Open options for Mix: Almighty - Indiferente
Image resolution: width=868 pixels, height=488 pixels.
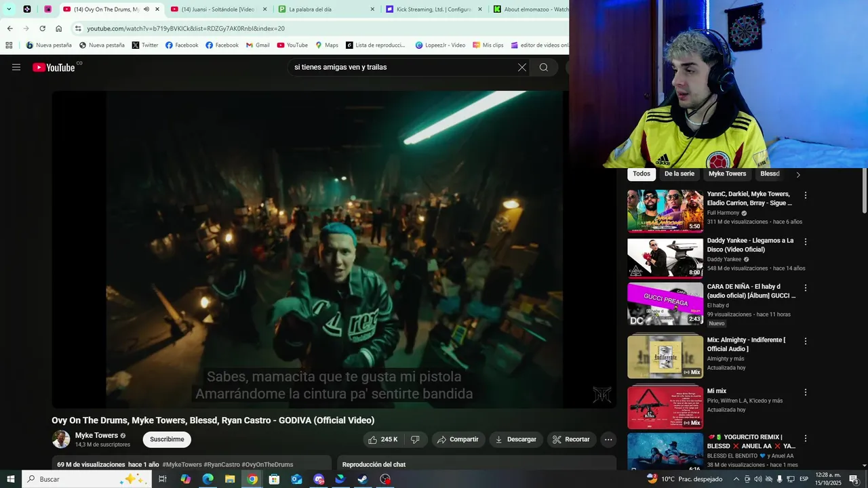pyautogui.click(x=806, y=341)
